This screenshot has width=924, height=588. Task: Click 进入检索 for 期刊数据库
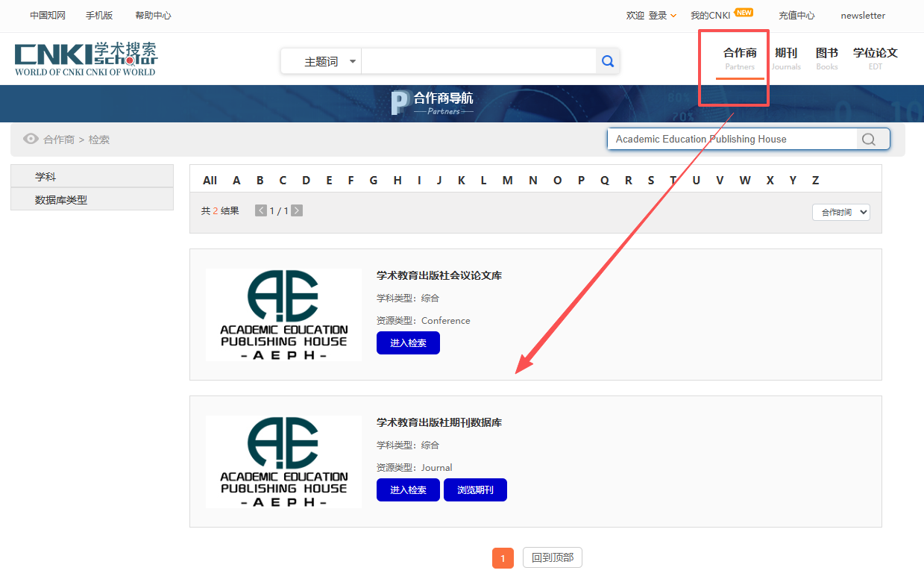click(408, 490)
